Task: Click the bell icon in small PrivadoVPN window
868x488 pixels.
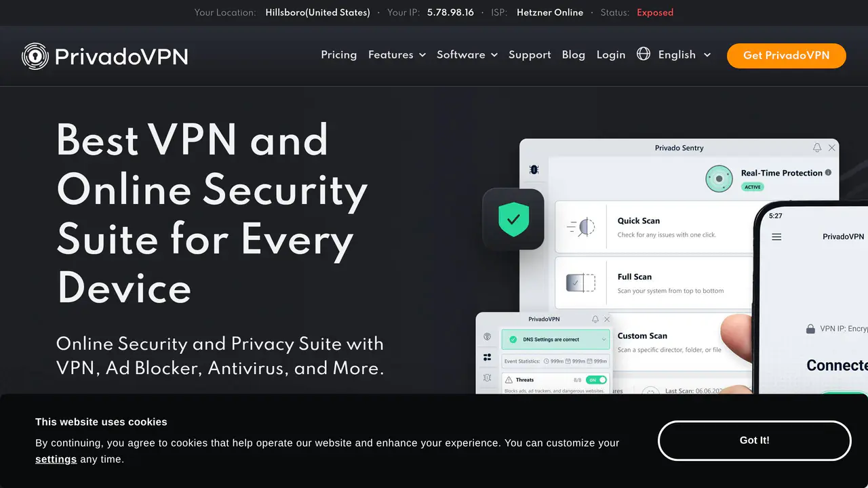Action: (x=595, y=319)
